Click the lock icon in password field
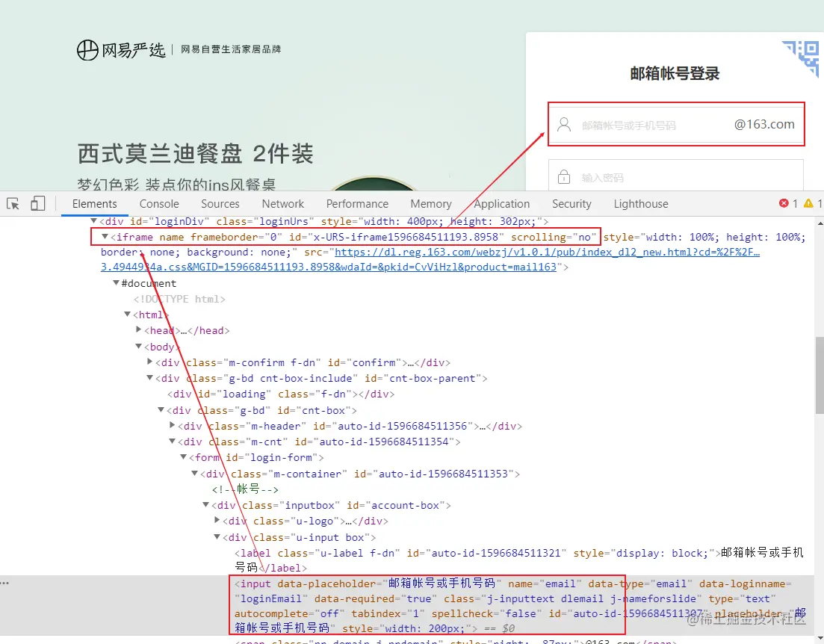This screenshot has width=824, height=644. (564, 176)
